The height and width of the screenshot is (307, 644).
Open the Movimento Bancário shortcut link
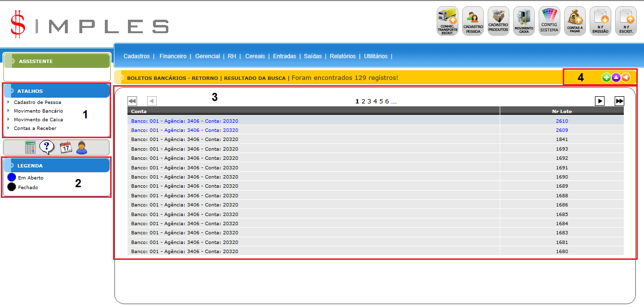[38, 111]
